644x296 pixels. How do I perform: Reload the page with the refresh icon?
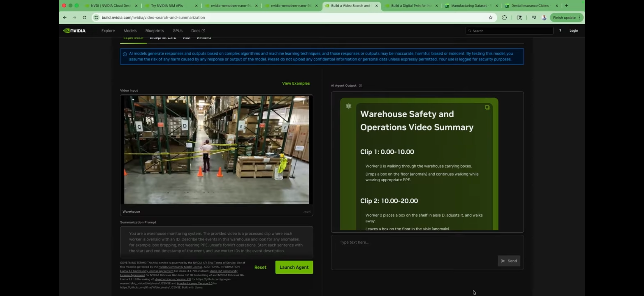coord(84,17)
